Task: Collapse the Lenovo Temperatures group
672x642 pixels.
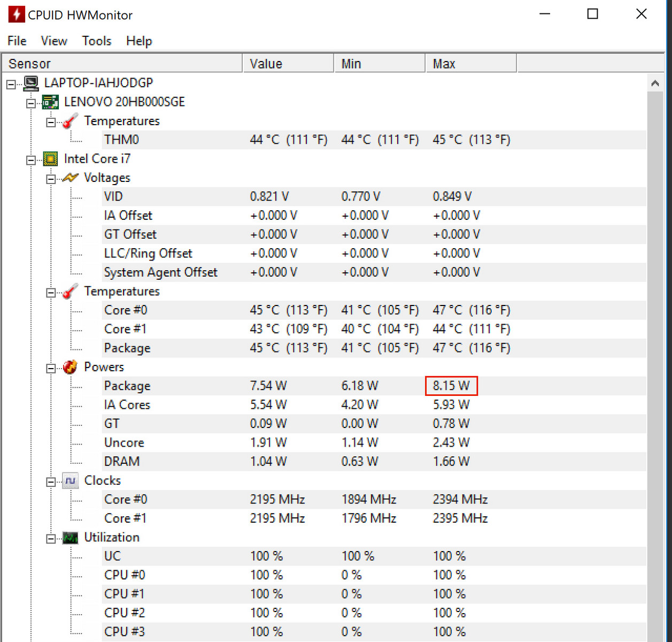Action: (x=51, y=123)
